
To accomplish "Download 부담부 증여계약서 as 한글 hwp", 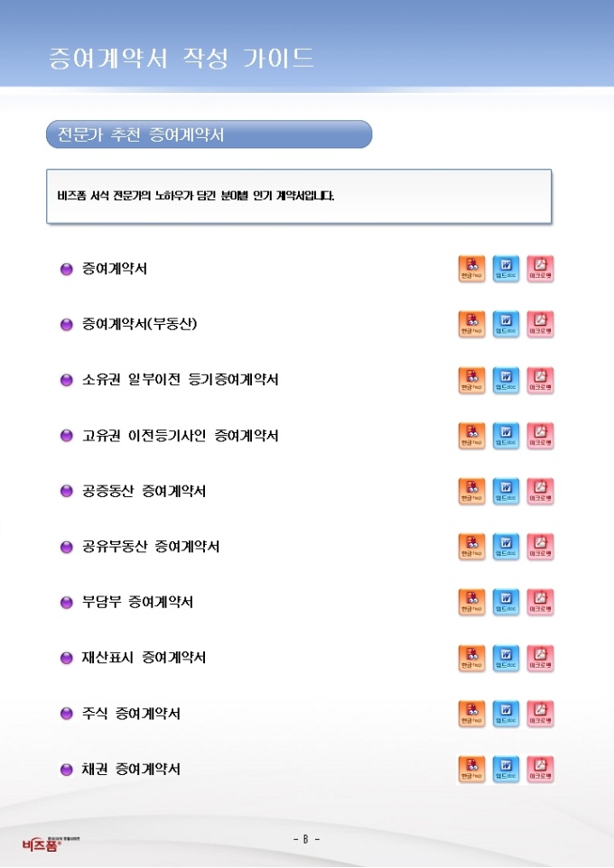I will point(471,603).
